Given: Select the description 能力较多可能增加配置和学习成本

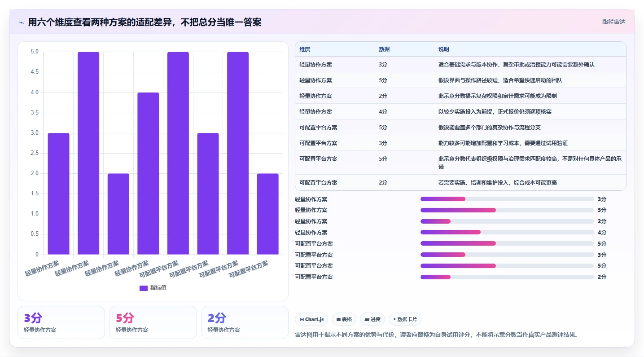Looking at the screenshot, I should click(x=503, y=143).
